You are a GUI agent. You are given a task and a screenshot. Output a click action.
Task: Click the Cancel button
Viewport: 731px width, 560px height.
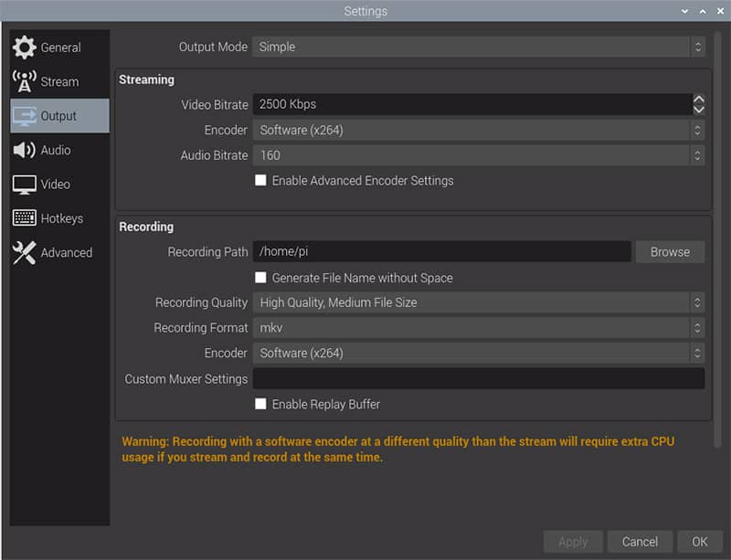pos(640,542)
